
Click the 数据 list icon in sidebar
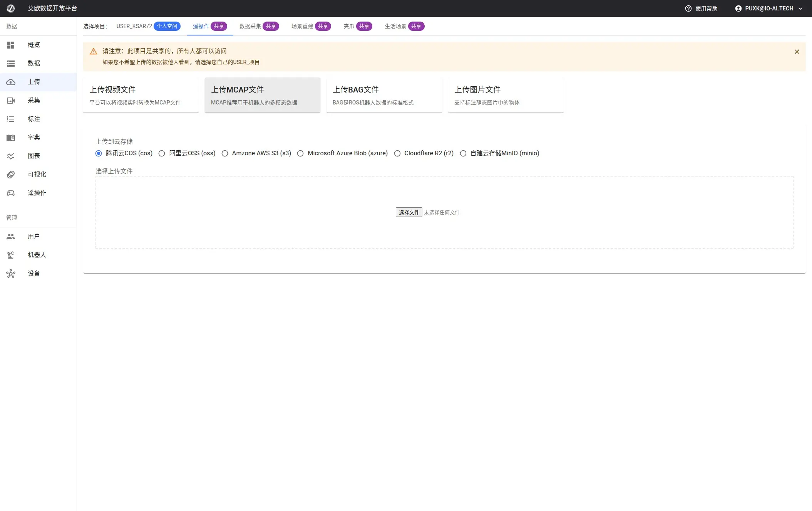11,63
